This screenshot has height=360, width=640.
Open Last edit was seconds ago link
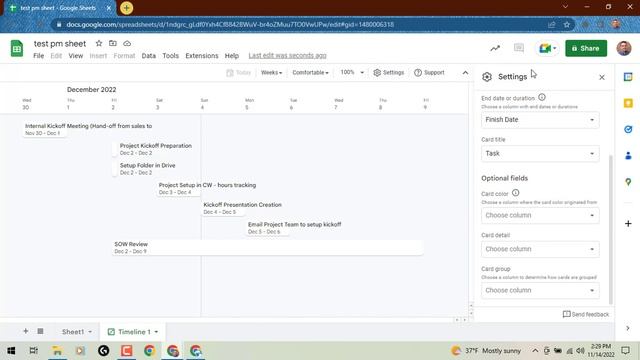pos(287,56)
